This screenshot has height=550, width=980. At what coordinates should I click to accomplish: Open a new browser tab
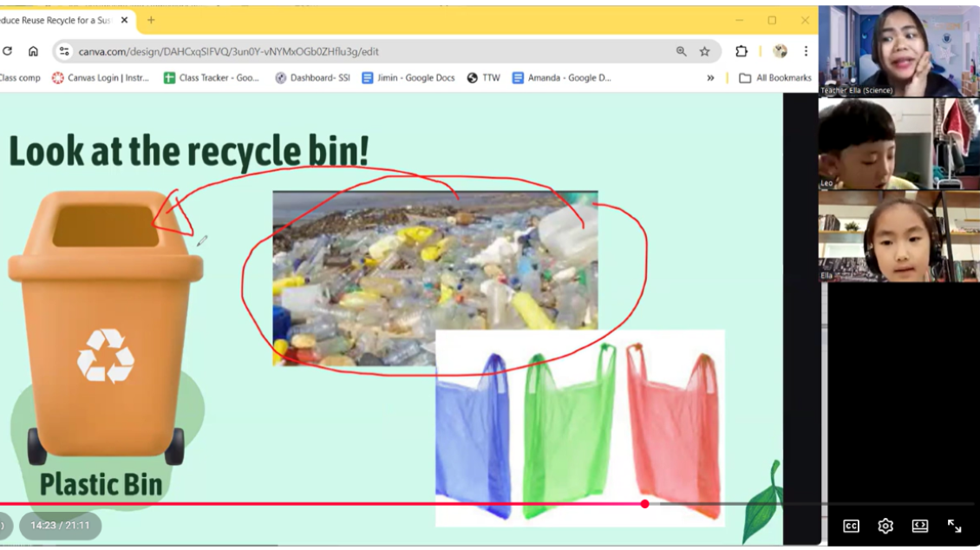coord(151,20)
